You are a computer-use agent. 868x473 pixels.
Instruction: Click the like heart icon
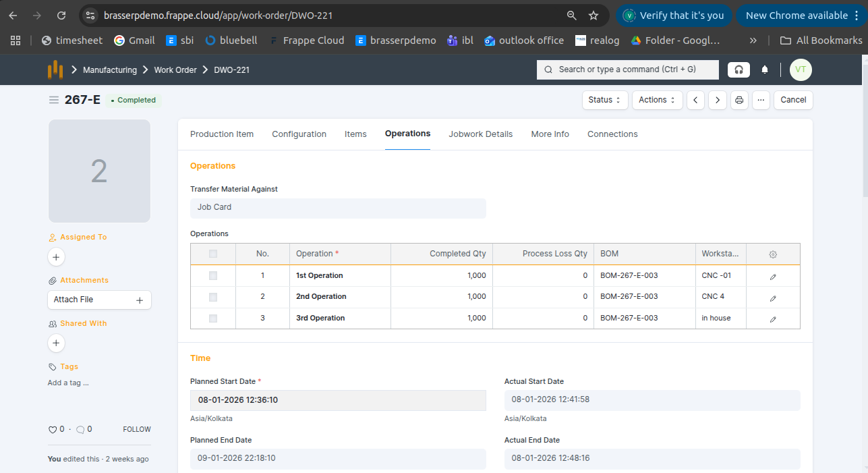point(53,429)
